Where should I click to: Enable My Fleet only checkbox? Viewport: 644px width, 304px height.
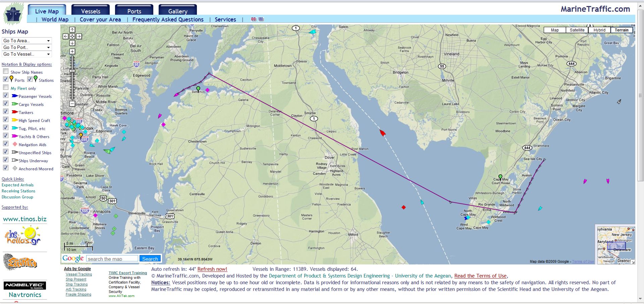tap(6, 87)
